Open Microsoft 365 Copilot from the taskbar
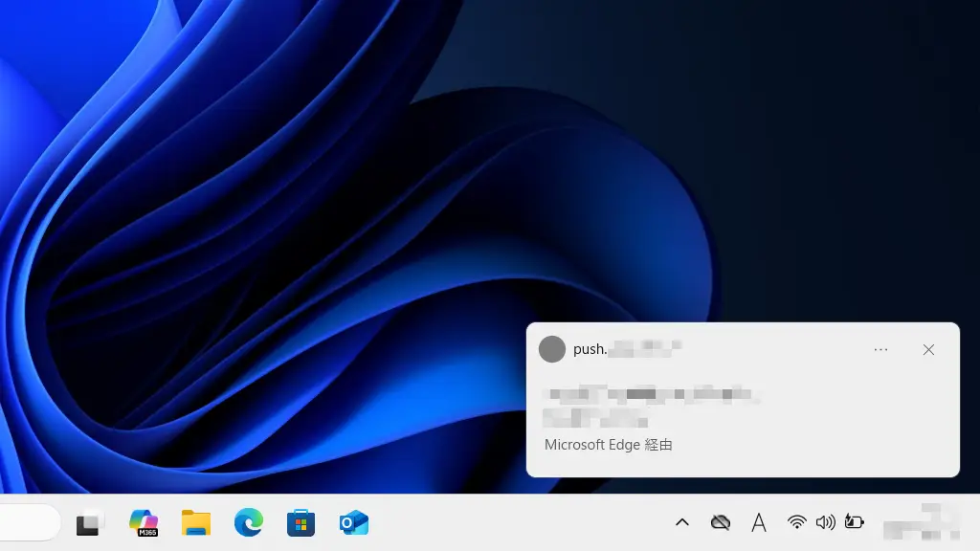980x551 pixels. (144, 522)
